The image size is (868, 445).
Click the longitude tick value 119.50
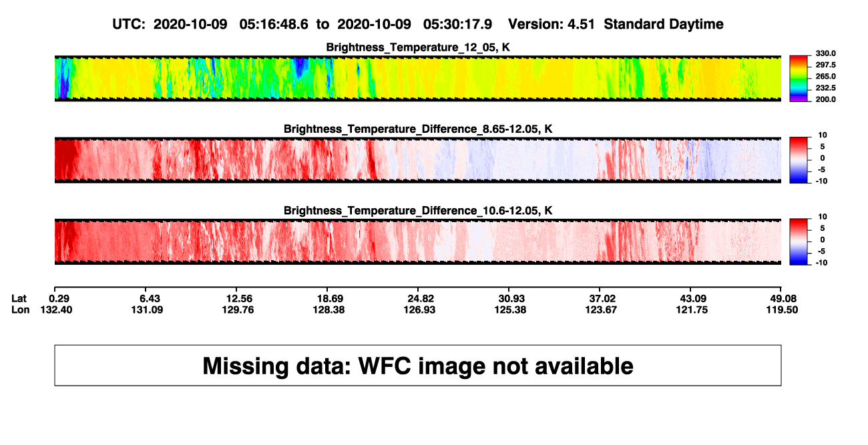click(x=781, y=310)
